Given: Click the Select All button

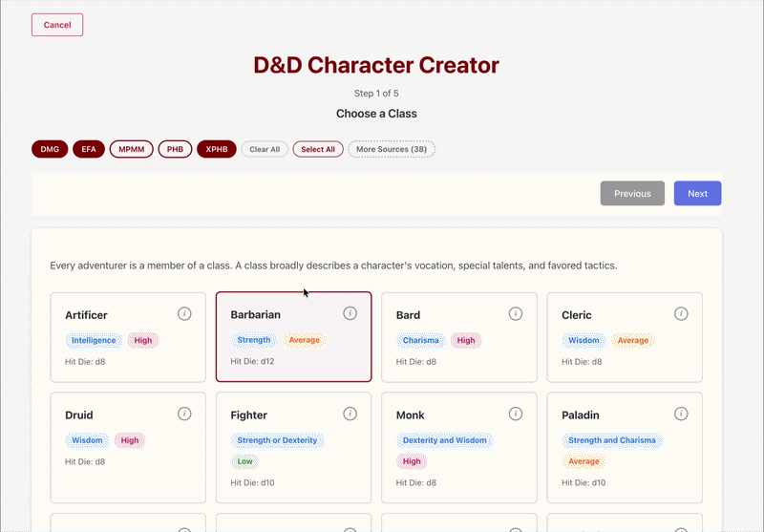Looking at the screenshot, I should click(318, 150).
